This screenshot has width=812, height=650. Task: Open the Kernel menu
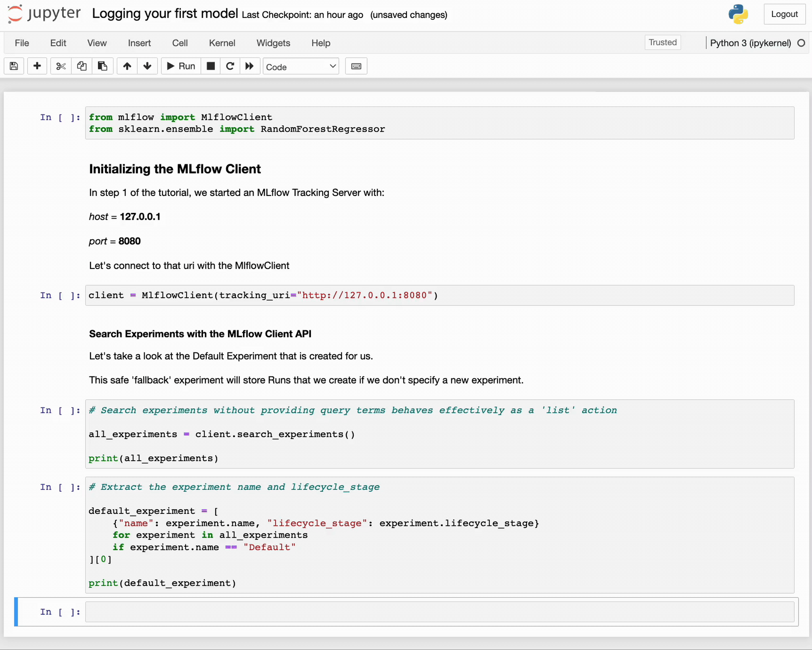(x=222, y=43)
